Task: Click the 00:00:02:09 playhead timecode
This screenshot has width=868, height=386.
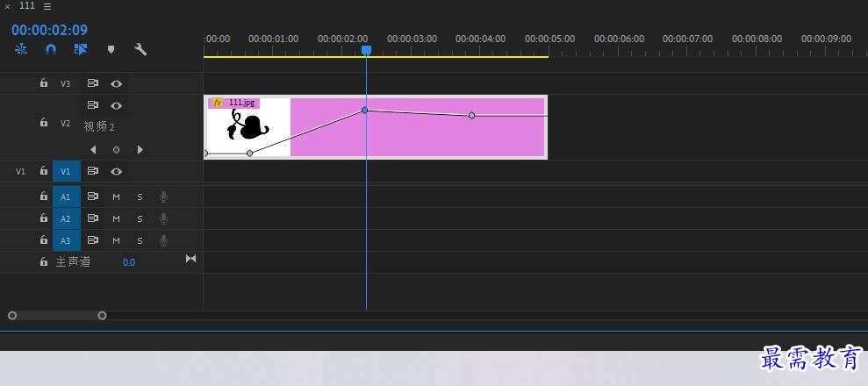Action: 49,30
